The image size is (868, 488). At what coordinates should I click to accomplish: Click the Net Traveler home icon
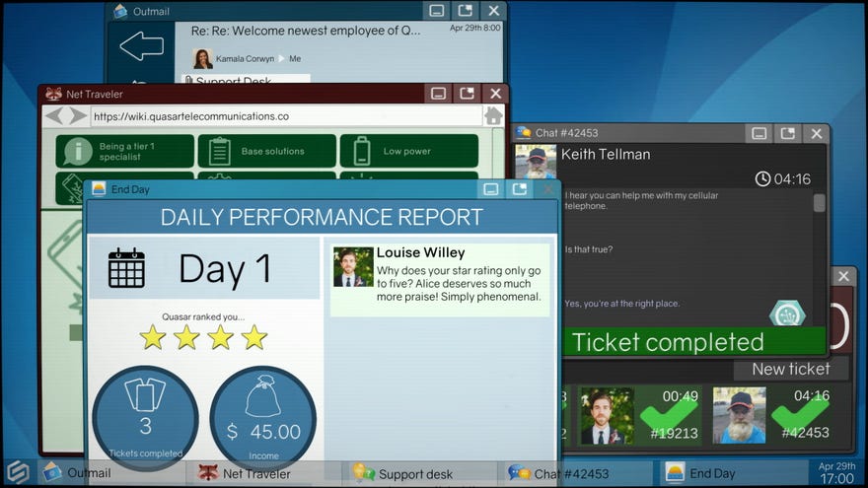coord(493,116)
